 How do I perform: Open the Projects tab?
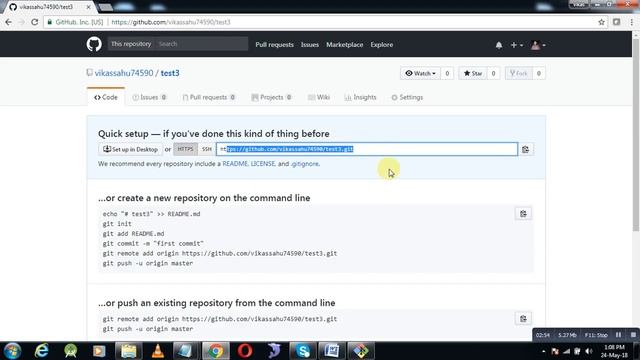(x=271, y=97)
